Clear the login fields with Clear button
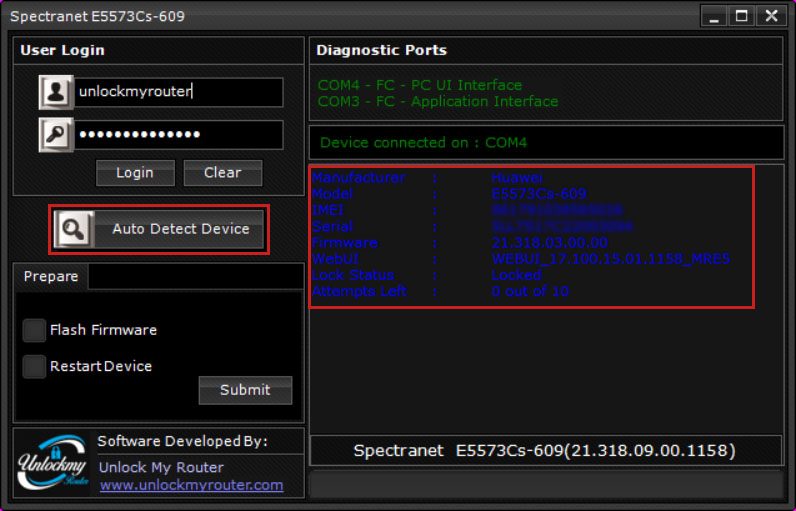Image resolution: width=796 pixels, height=511 pixels. [x=223, y=173]
